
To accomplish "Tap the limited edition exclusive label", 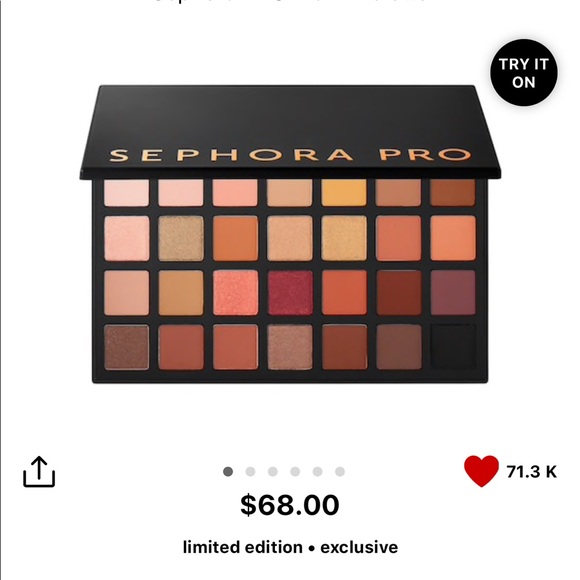I will pos(290,547).
